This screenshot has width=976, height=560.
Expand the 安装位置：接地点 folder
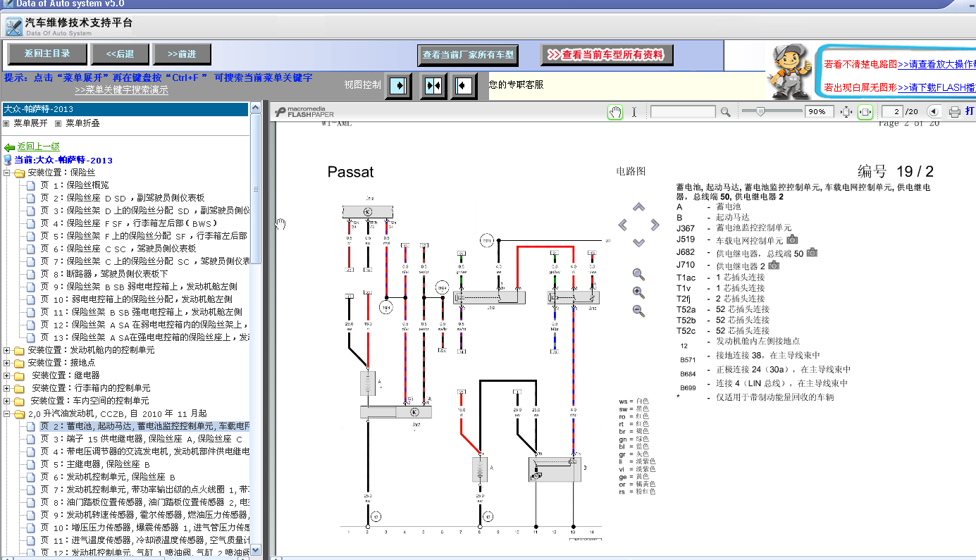[7, 363]
